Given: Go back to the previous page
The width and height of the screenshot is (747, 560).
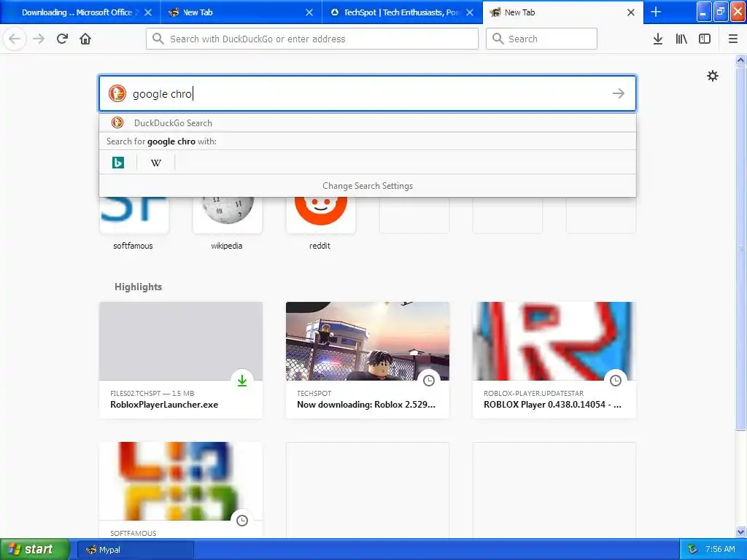Looking at the screenshot, I should [x=15, y=39].
